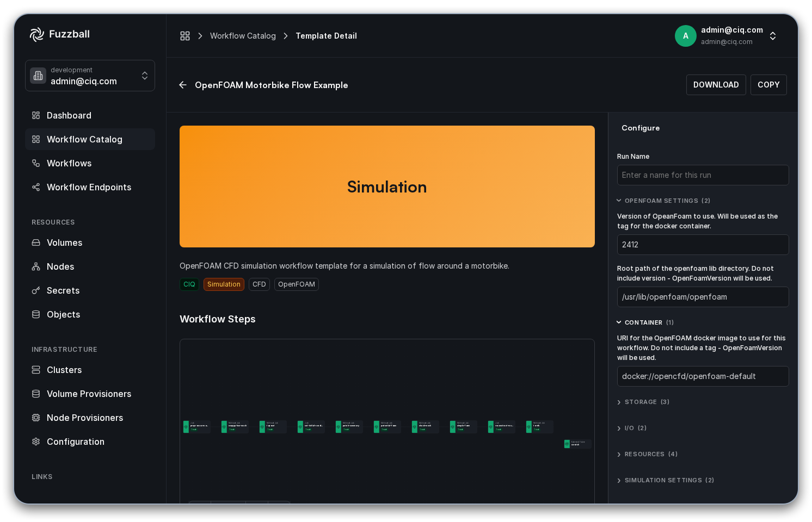Click the Volumes drive icon in sidebar
812x522 pixels.
click(36, 243)
